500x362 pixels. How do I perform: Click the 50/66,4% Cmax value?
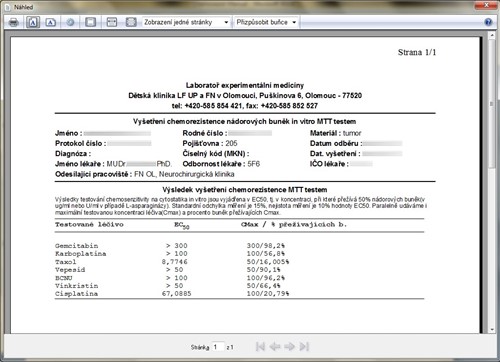tap(264, 286)
